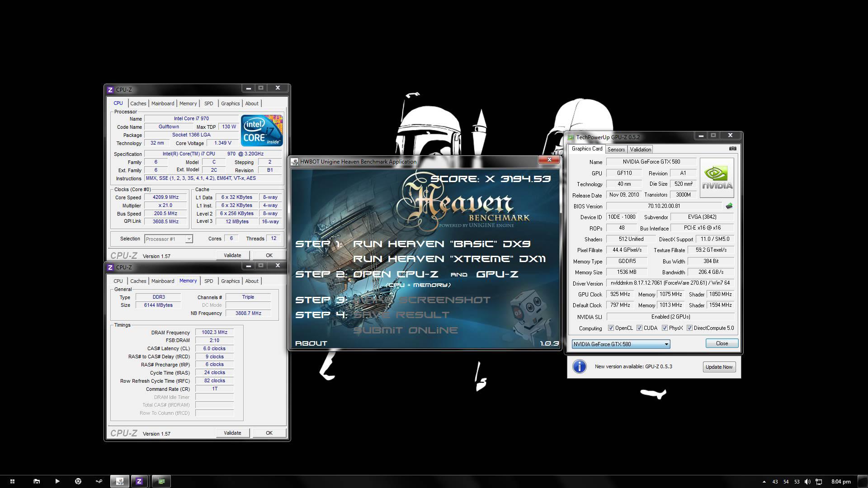The image size is (868, 488).
Task: Click the Driver Version field in GPU-Z
Action: click(670, 283)
